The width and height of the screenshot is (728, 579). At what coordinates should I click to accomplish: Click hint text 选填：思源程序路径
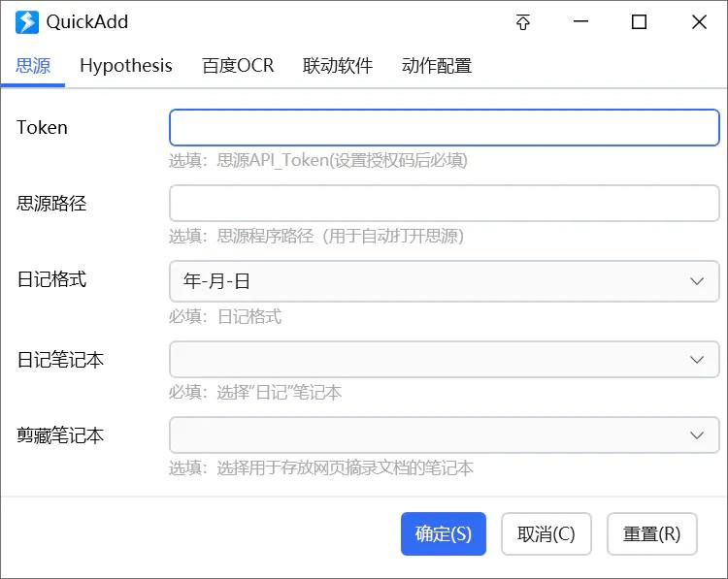click(x=316, y=236)
